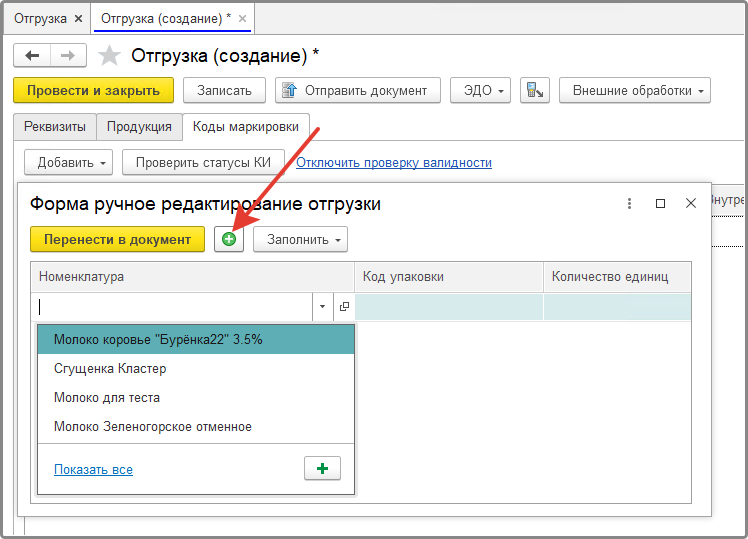Choose Молоко для теста item

point(196,397)
